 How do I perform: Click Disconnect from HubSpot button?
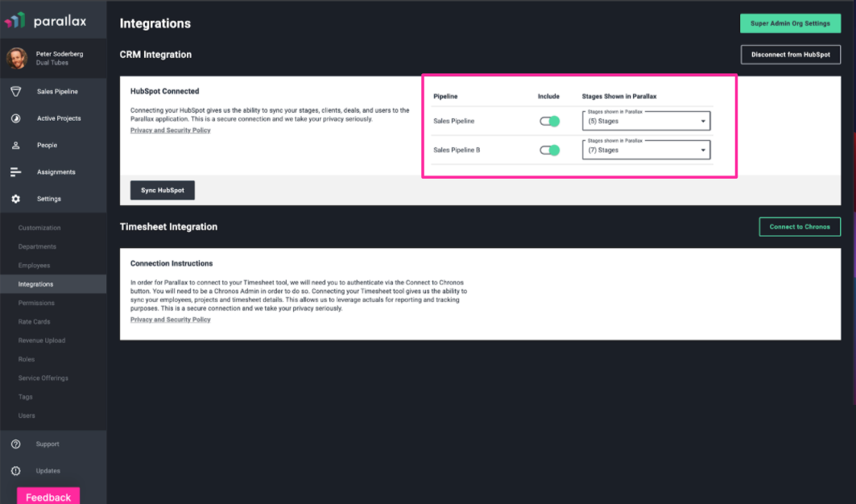point(791,55)
